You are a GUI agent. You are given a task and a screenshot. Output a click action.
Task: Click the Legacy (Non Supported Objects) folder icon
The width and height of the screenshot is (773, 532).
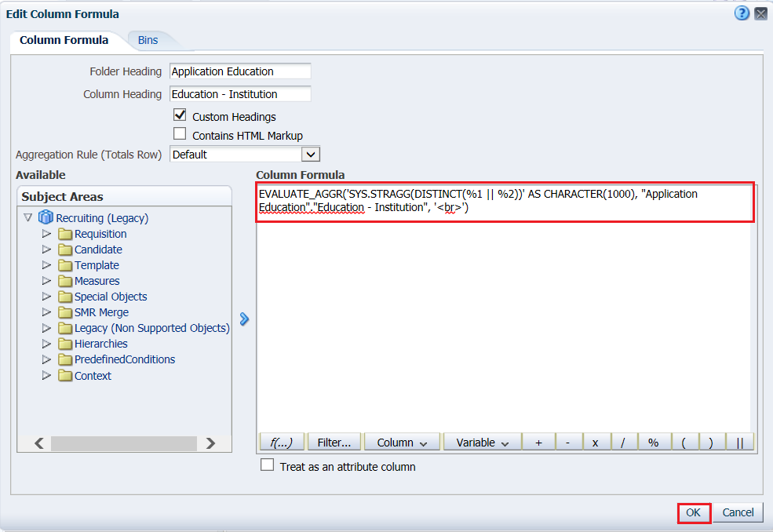click(65, 329)
